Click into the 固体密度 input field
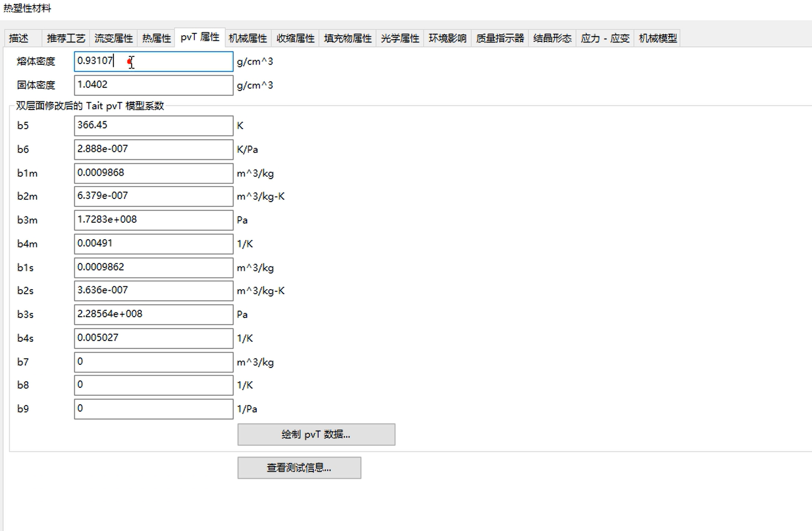The image size is (812, 531). point(153,85)
